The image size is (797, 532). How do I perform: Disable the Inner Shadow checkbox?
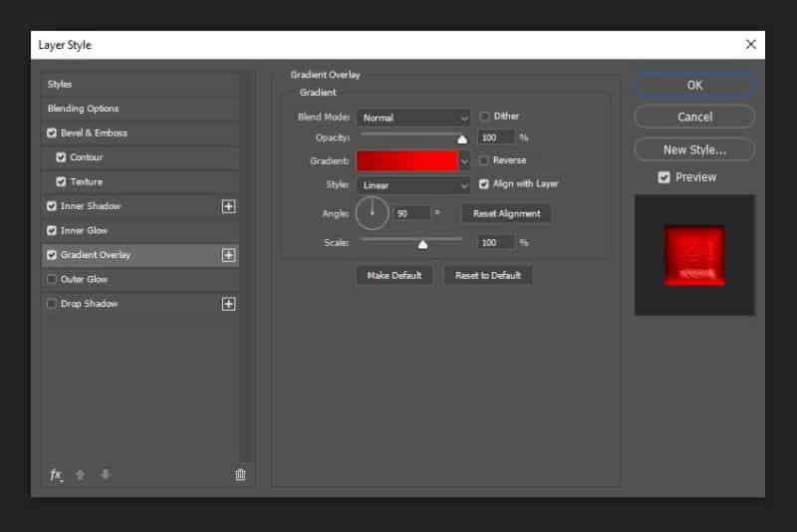click(x=52, y=206)
